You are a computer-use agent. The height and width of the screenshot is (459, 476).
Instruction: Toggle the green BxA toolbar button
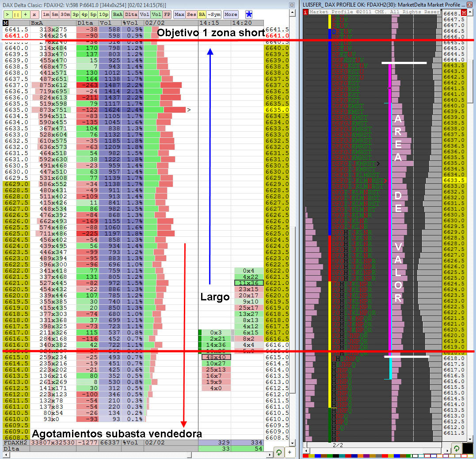click(118, 14)
